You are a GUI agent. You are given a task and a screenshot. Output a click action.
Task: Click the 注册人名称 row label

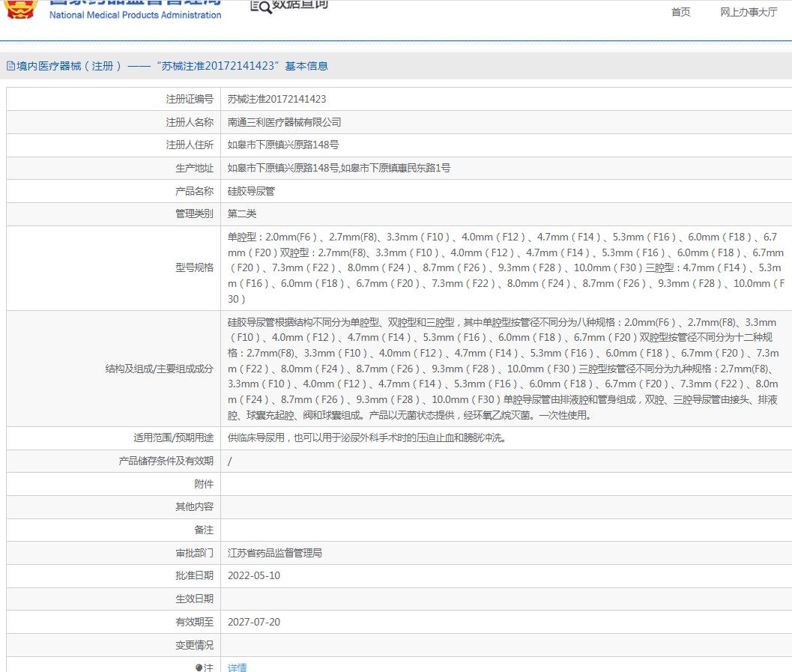click(x=190, y=122)
